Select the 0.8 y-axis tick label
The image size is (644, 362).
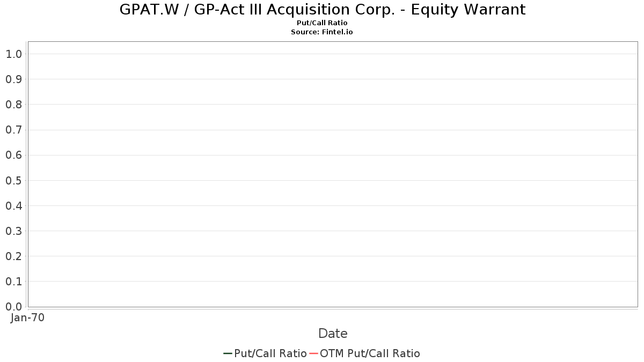(x=13, y=105)
